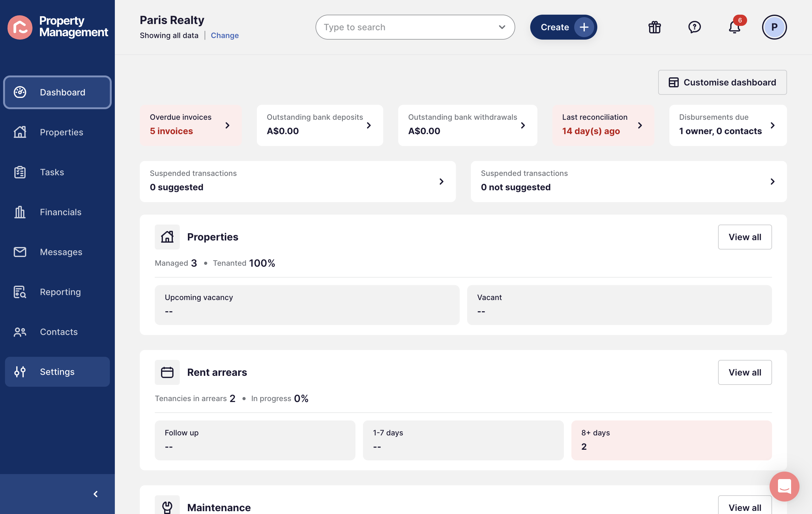Click the '0 suggested' value
The height and width of the screenshot is (514, 812).
tap(176, 187)
